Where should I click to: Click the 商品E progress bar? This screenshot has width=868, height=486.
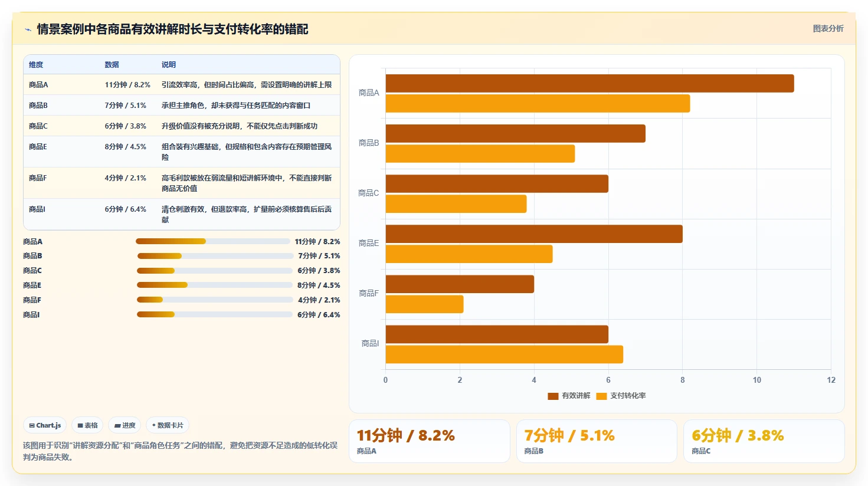click(215, 285)
